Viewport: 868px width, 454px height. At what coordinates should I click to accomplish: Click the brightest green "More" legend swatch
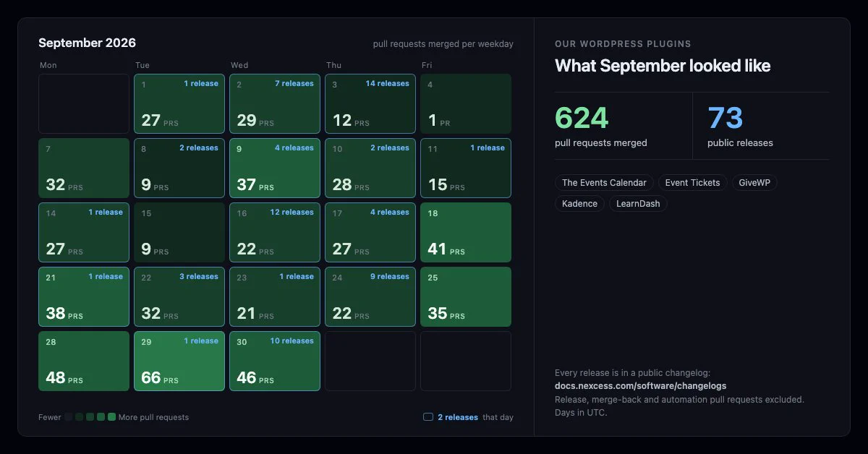tap(111, 417)
